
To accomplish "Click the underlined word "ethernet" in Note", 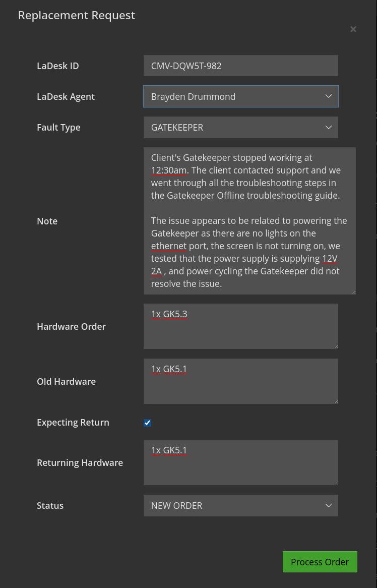I will coord(168,246).
